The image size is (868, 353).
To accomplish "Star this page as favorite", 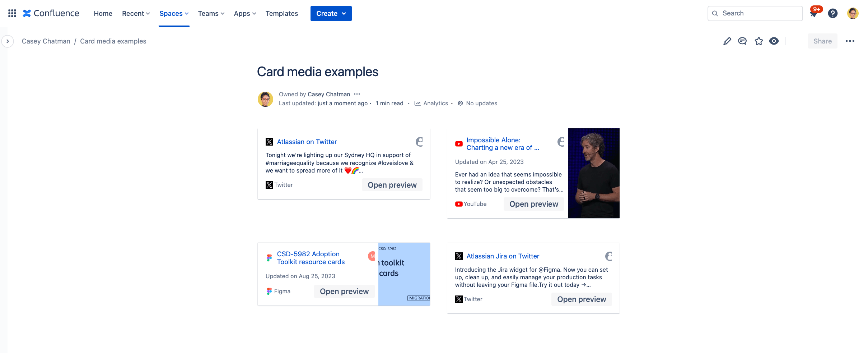I will click(x=759, y=41).
